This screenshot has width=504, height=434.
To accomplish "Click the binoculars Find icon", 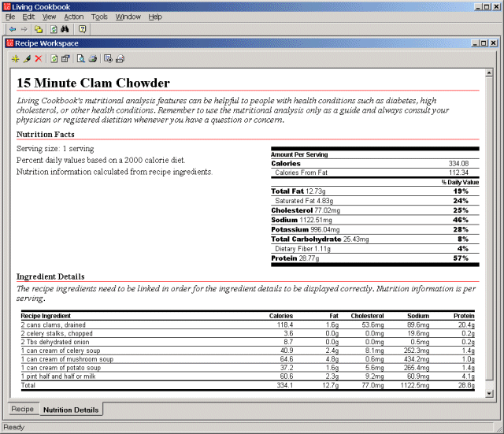I will point(65,29).
